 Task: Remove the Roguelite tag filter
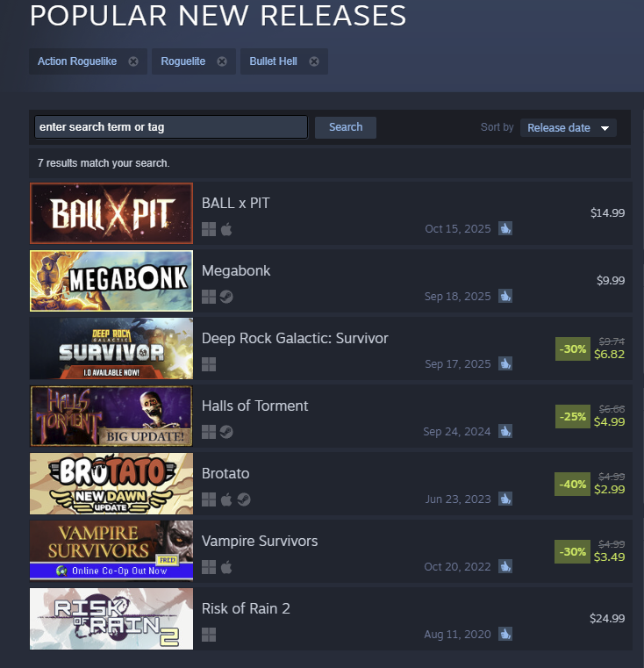[222, 61]
